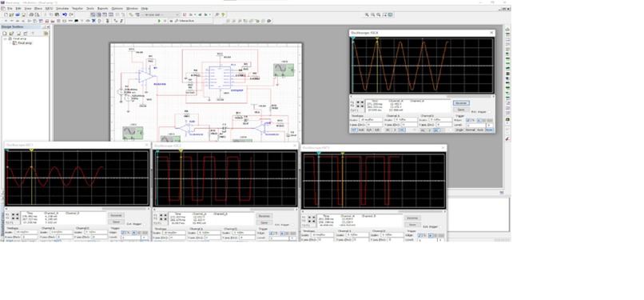Click the Zoom to fit page icon
Screen dimensions: 644x300
pos(384,14)
